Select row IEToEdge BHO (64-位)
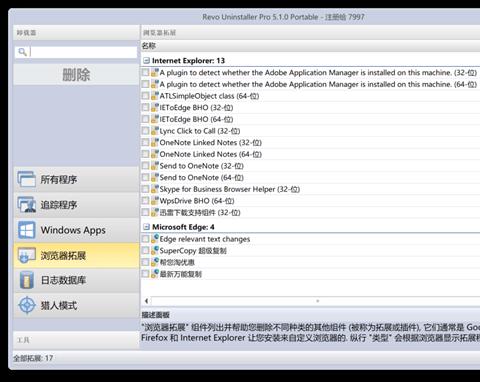480x382 pixels. pos(311,119)
